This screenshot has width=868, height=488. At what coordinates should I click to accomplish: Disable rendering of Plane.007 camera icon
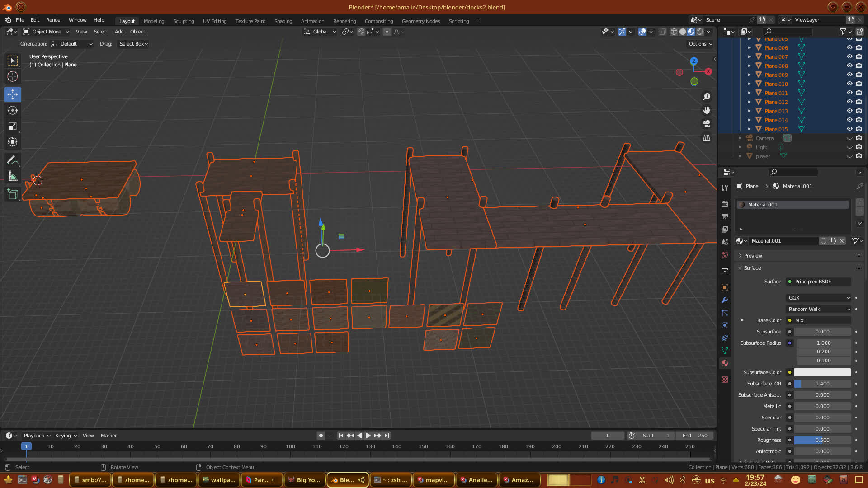(x=859, y=57)
